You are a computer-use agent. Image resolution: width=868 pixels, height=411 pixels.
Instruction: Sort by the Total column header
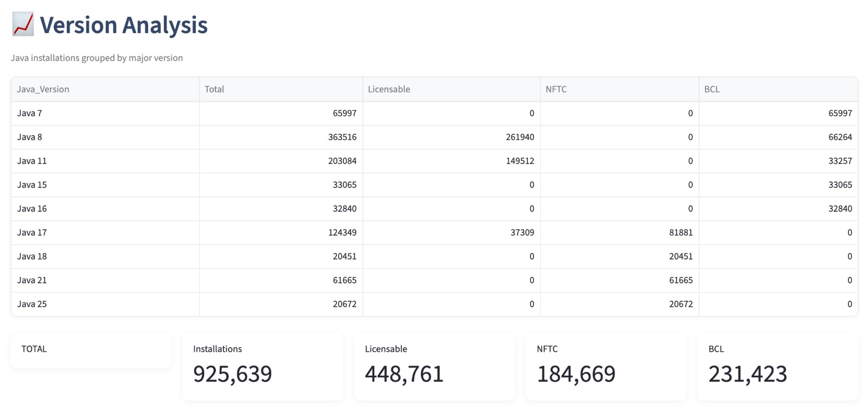coord(281,89)
